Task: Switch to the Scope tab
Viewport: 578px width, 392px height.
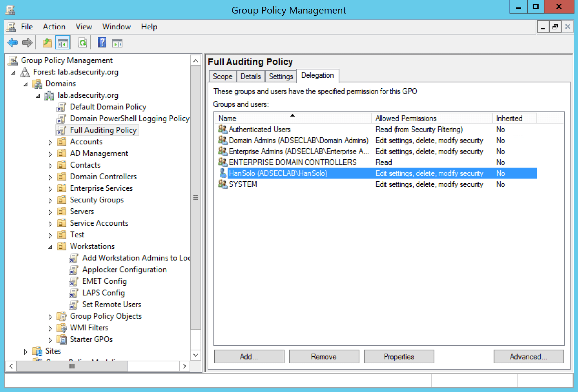Action: coord(222,76)
